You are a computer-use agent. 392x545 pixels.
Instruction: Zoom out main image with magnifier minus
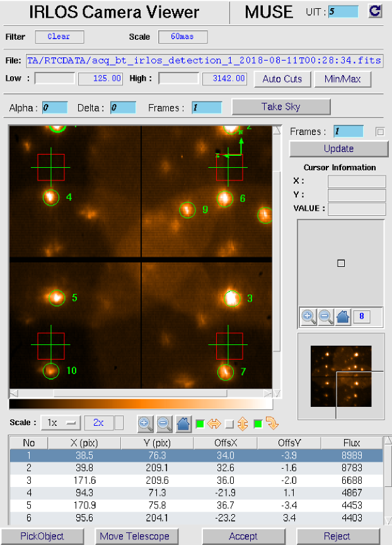(164, 423)
